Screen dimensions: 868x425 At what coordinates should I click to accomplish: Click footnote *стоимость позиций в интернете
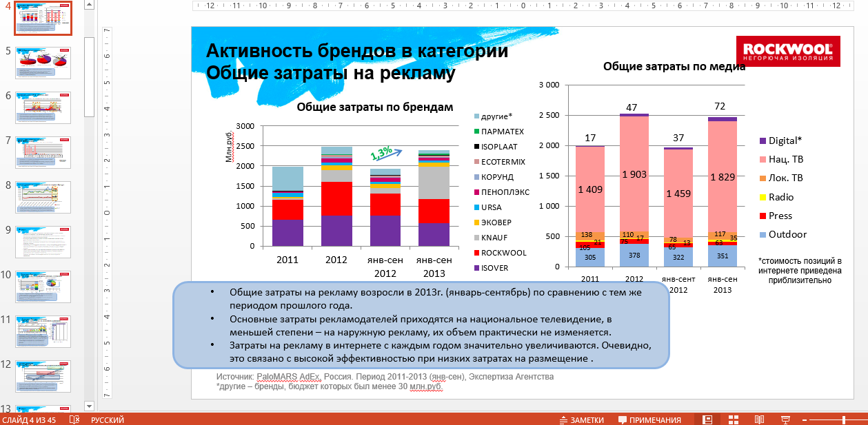click(x=800, y=271)
